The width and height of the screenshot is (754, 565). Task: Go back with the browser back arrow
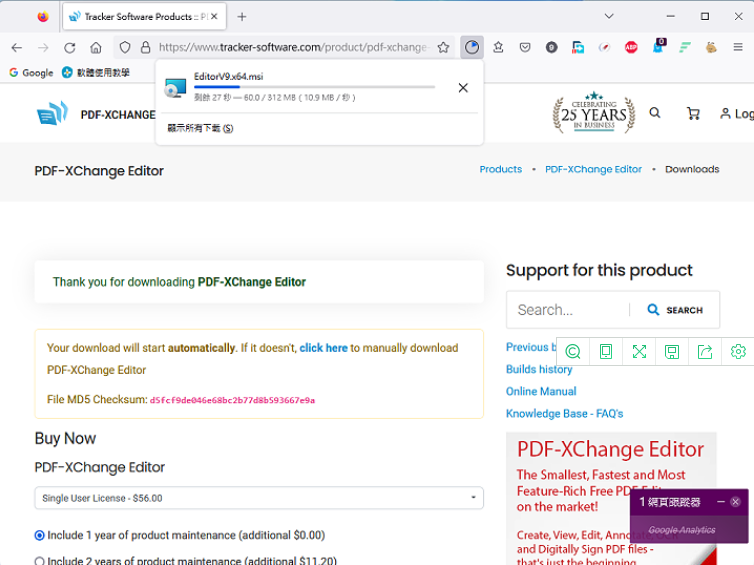click(x=17, y=47)
